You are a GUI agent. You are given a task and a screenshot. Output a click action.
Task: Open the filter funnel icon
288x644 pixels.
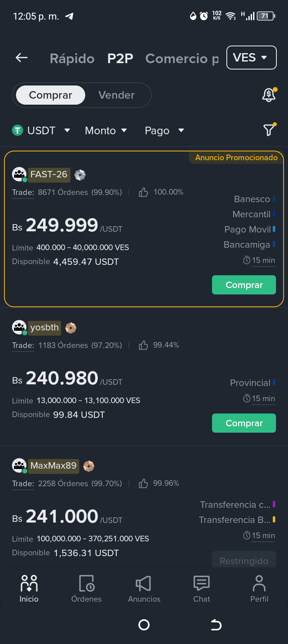pyautogui.click(x=269, y=130)
